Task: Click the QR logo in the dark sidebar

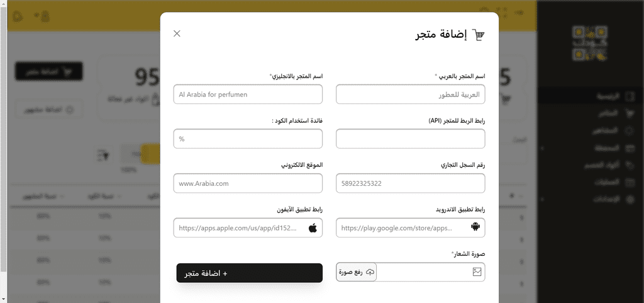Action: click(x=591, y=42)
